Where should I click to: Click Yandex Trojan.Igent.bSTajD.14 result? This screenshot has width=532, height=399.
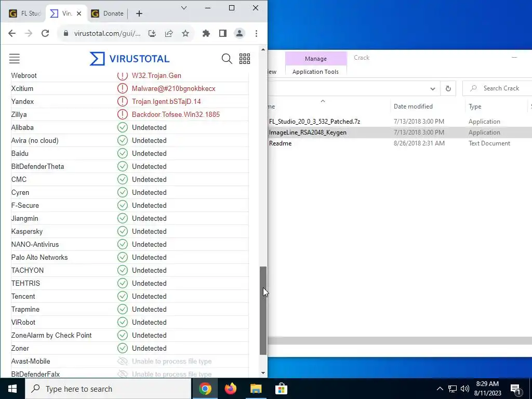coord(166,101)
